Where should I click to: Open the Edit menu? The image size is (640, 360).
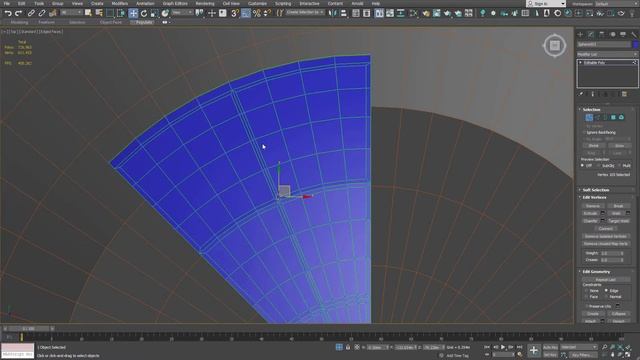click(22, 3)
